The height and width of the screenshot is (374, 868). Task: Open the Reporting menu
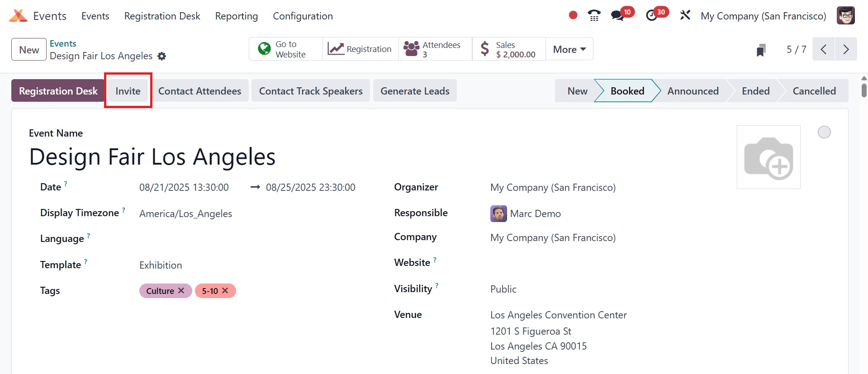236,16
